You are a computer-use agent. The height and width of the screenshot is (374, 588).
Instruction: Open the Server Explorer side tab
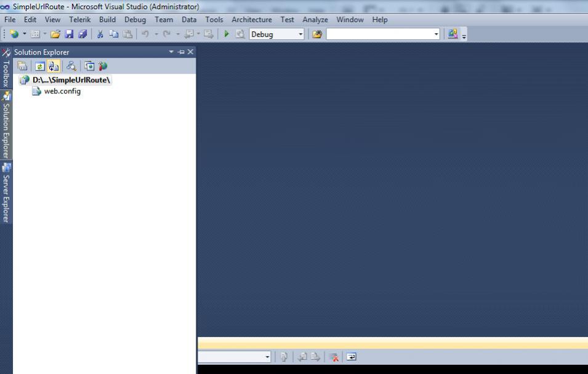coord(6,193)
